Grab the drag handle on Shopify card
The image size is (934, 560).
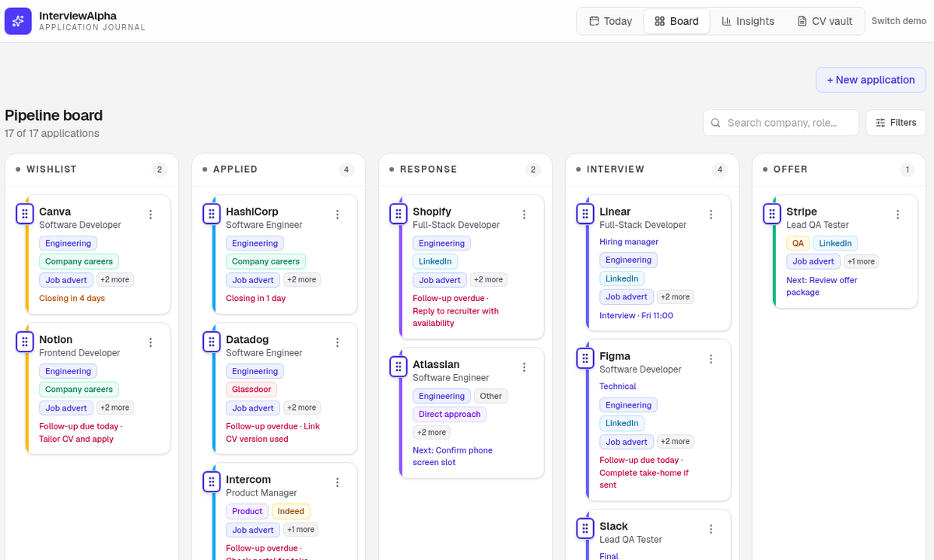[399, 213]
